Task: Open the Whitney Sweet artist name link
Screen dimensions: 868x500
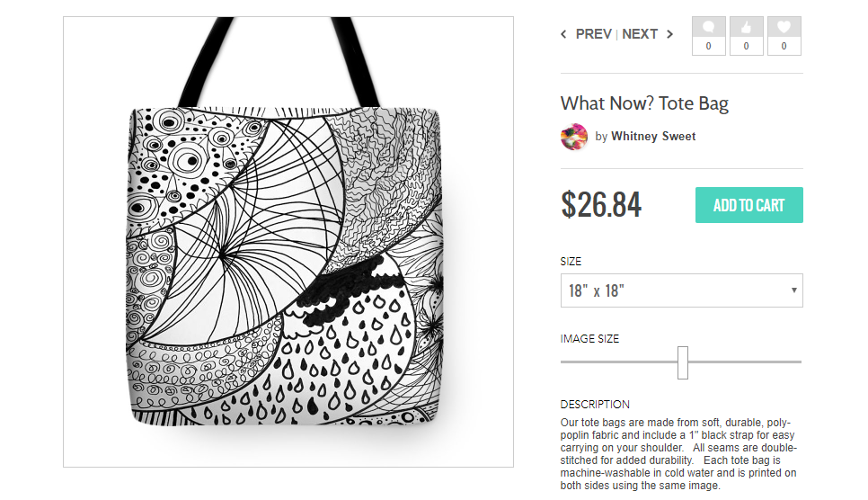Action: click(653, 137)
